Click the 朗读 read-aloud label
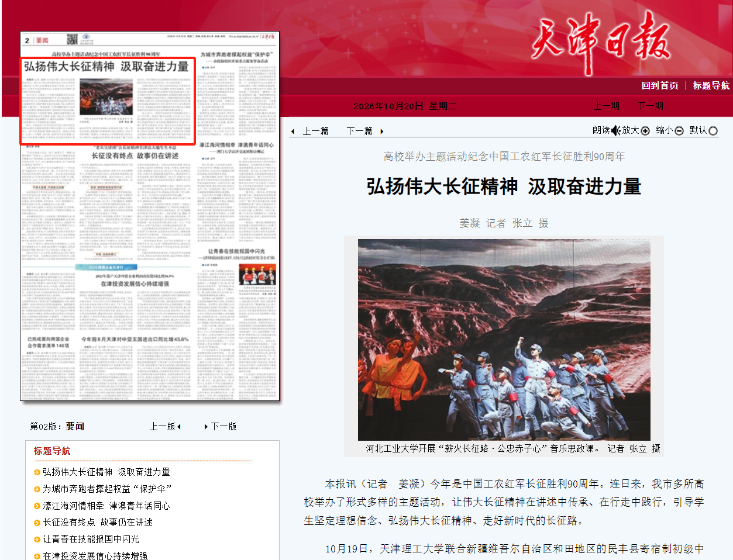This screenshot has width=733, height=560. [x=601, y=130]
